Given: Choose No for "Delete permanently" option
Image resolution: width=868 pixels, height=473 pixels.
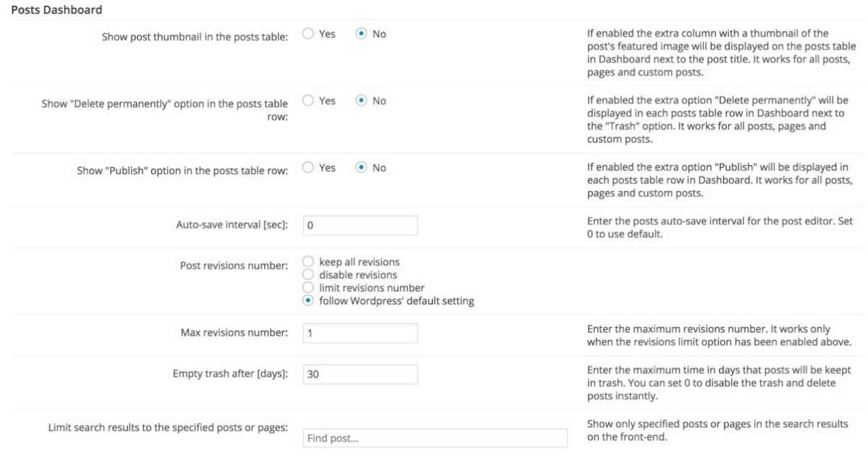Looking at the screenshot, I should tap(362, 101).
